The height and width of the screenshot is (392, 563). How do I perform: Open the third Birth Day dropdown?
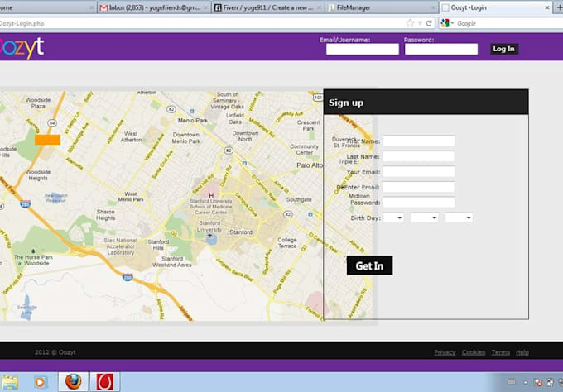[459, 218]
